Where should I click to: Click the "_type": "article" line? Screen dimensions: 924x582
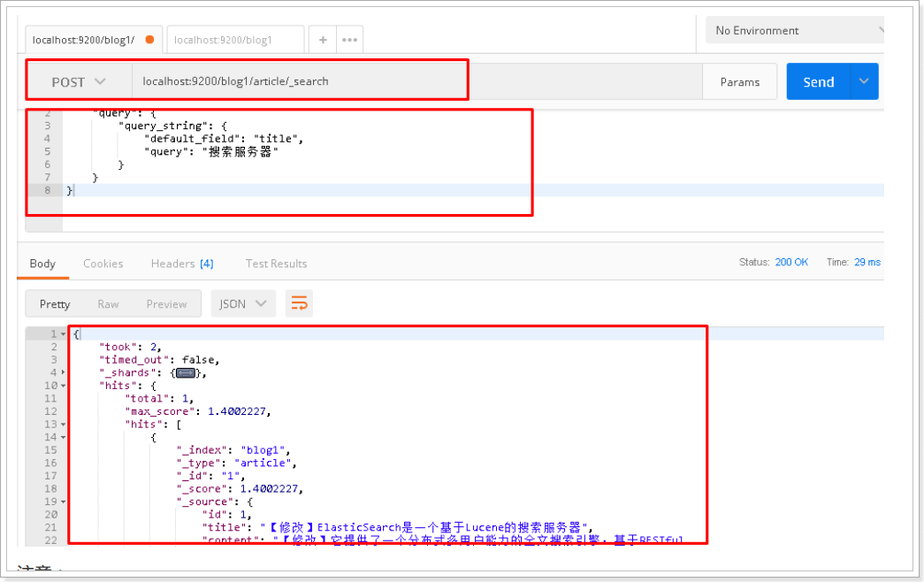(236, 463)
